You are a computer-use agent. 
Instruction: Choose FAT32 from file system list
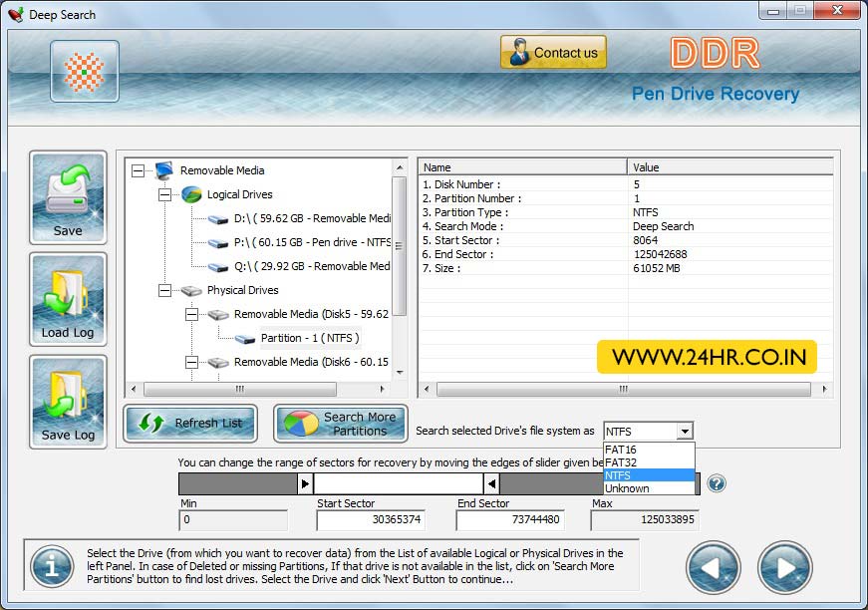coord(649,462)
